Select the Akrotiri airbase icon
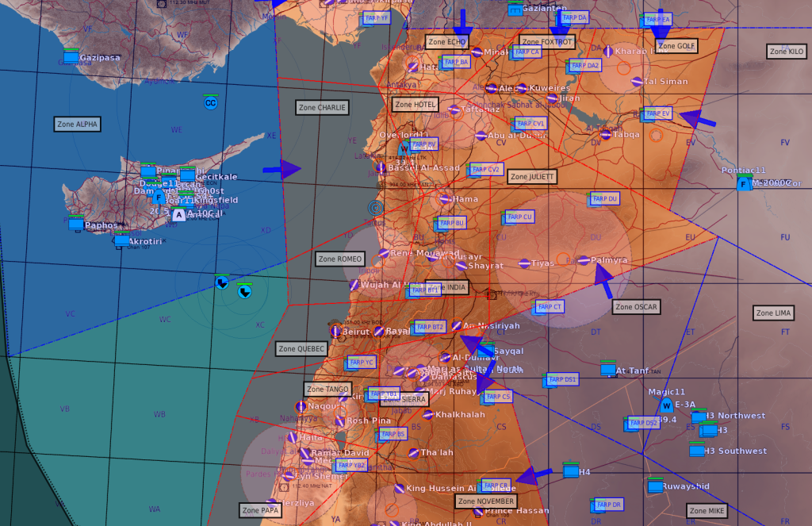This screenshot has width=812, height=526. click(x=121, y=240)
